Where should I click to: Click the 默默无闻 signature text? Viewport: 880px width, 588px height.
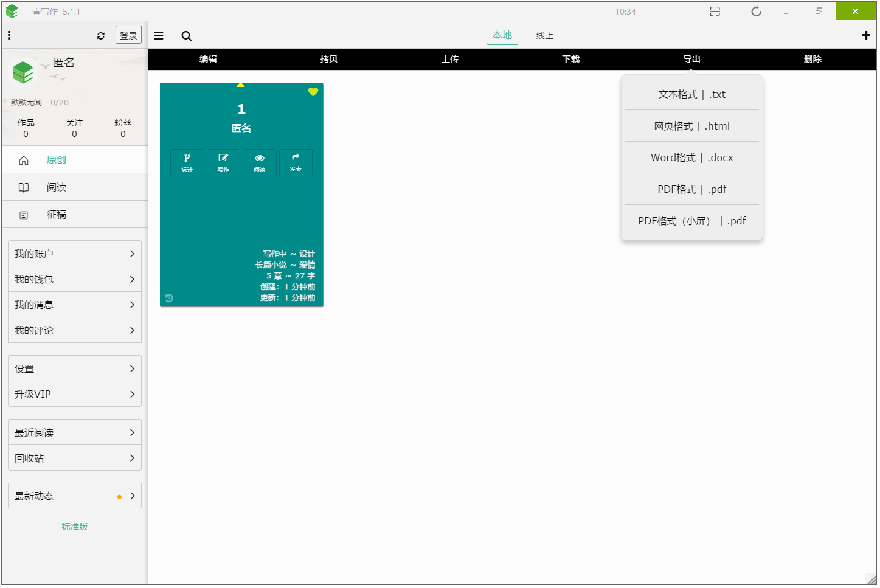(26, 102)
